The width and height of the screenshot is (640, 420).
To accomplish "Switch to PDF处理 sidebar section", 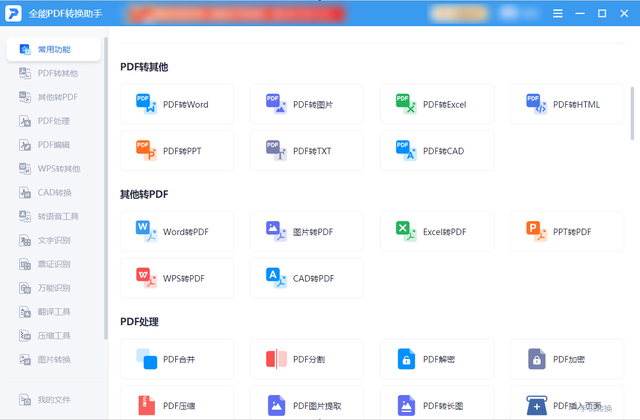I will (53, 121).
